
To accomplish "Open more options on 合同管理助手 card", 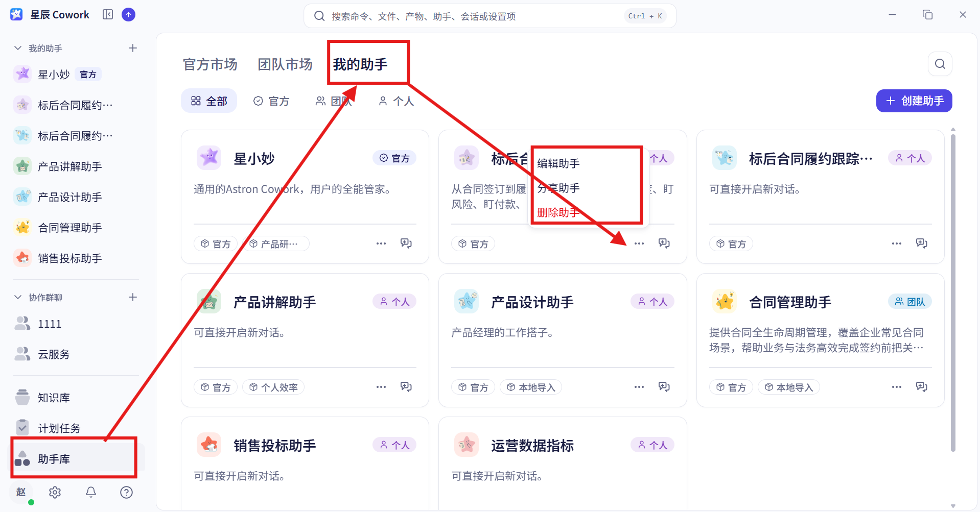I will point(897,387).
